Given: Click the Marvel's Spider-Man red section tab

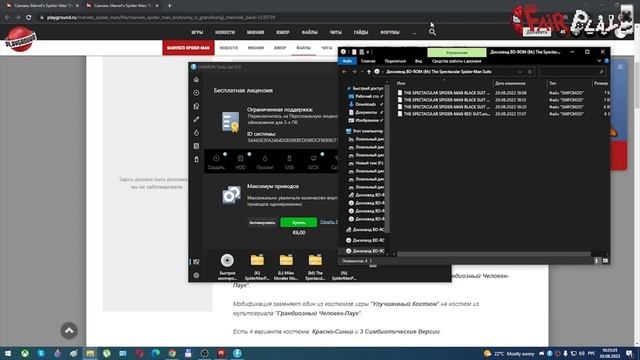Looking at the screenshot, I should click(188, 48).
